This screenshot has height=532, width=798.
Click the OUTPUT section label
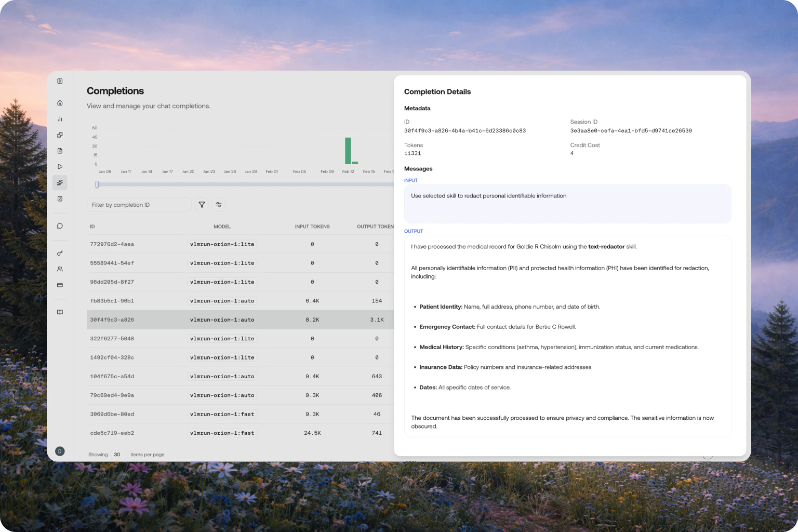click(x=414, y=231)
